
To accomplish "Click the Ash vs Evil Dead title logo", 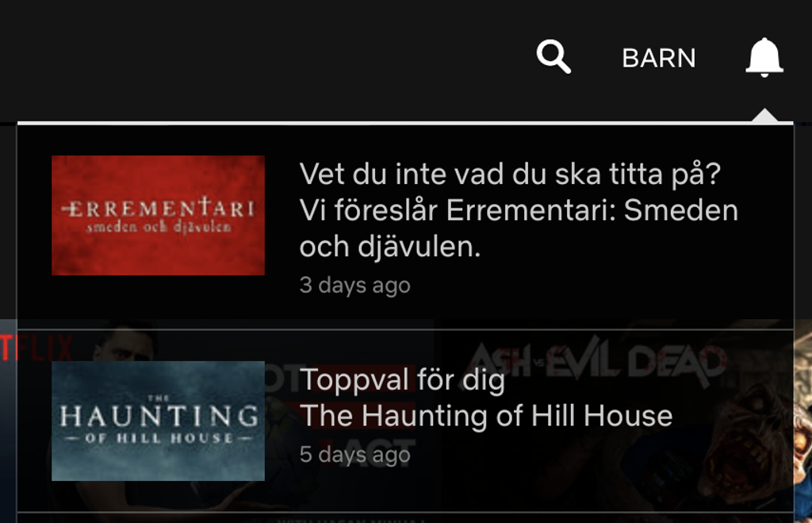I will point(596,361).
